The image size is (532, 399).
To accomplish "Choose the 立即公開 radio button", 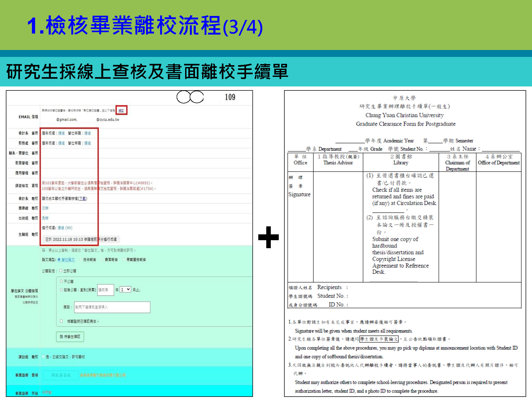I will coord(61,271).
